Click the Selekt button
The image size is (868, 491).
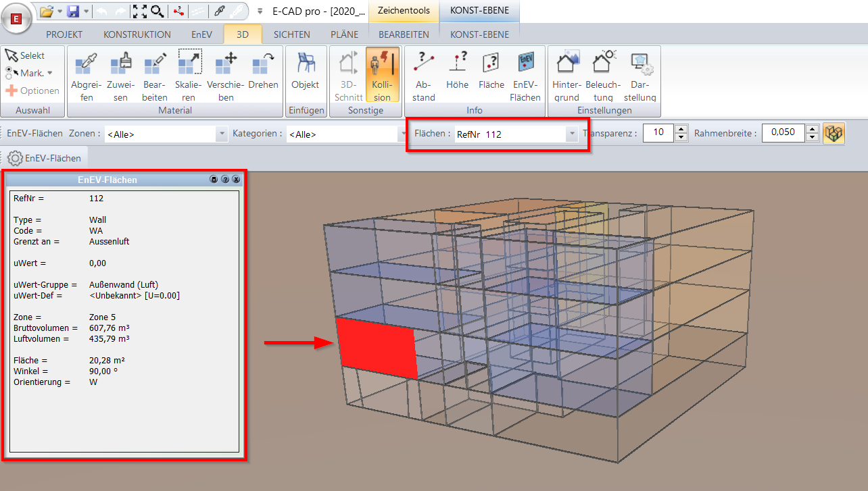click(x=26, y=55)
